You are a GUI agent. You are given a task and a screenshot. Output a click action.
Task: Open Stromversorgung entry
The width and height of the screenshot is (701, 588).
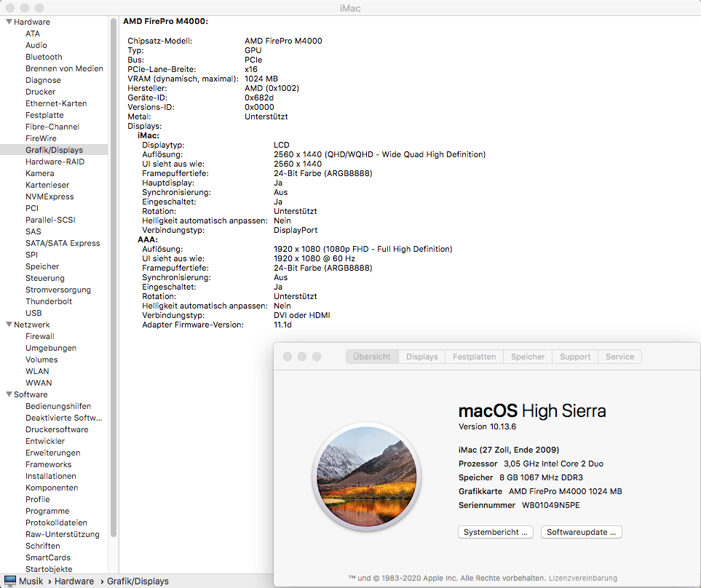(x=58, y=289)
